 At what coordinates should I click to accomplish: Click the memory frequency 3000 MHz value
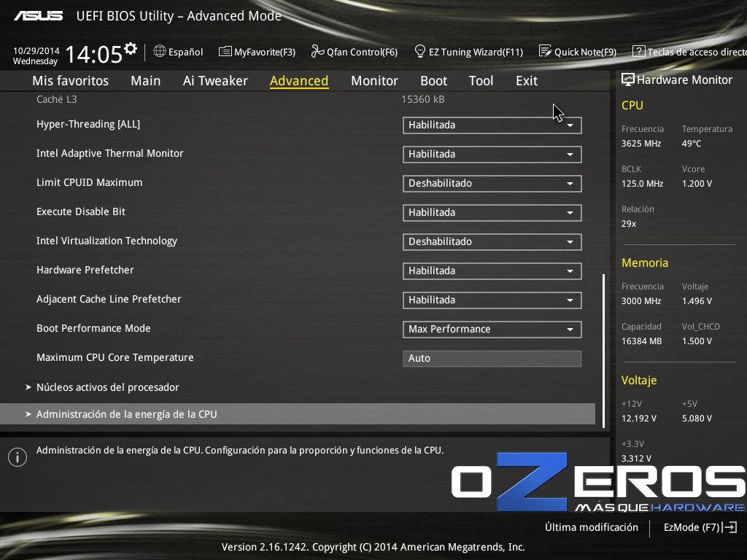[641, 301]
